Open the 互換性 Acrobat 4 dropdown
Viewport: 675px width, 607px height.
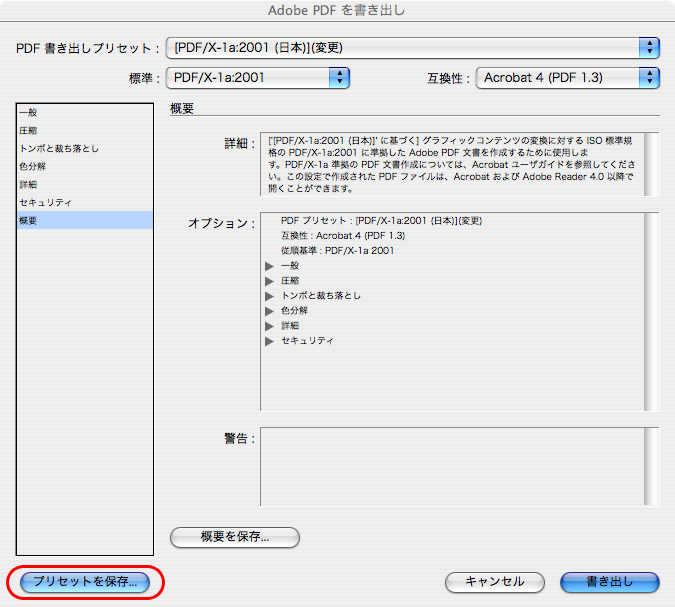[567, 78]
